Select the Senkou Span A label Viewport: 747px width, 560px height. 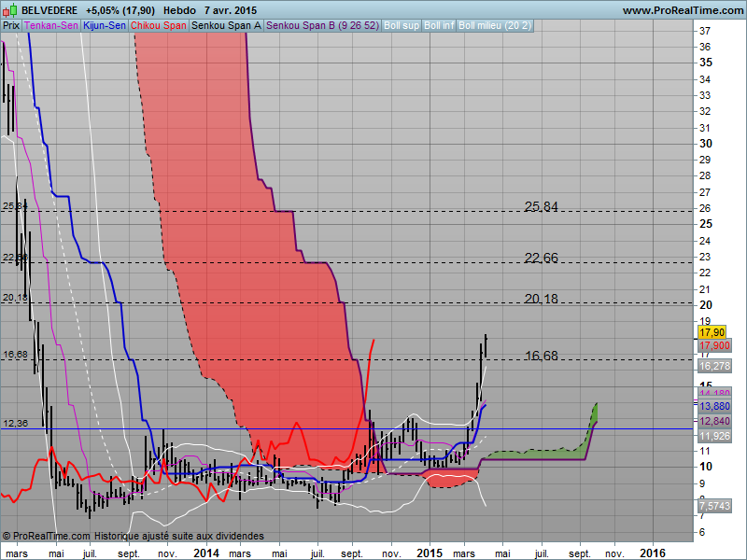coord(226,26)
